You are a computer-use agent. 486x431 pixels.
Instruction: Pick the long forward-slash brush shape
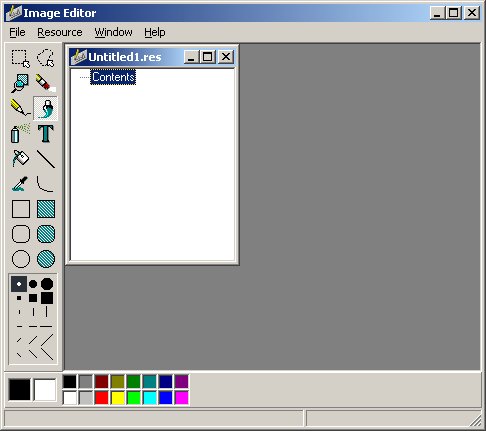tap(47, 340)
